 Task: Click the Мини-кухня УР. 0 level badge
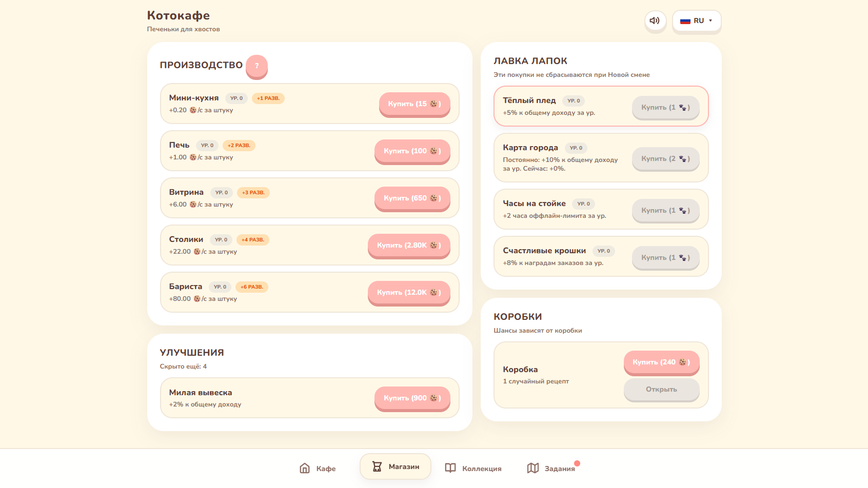(x=236, y=98)
